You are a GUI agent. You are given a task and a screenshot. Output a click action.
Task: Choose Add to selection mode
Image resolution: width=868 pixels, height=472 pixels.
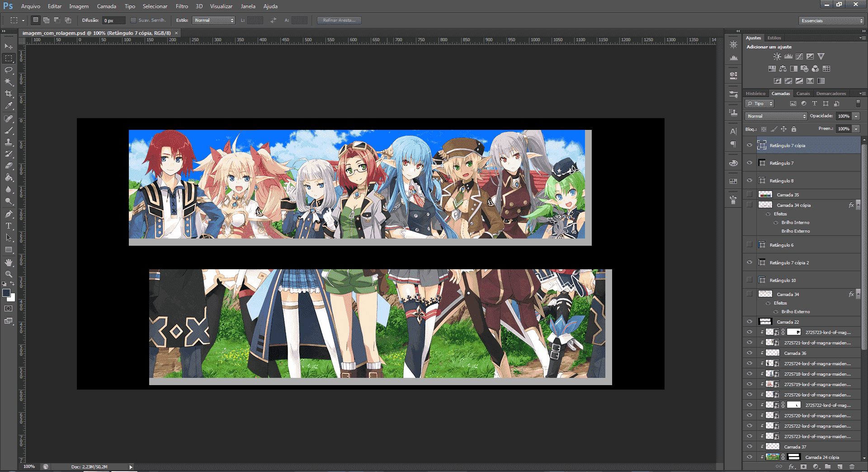click(x=46, y=20)
